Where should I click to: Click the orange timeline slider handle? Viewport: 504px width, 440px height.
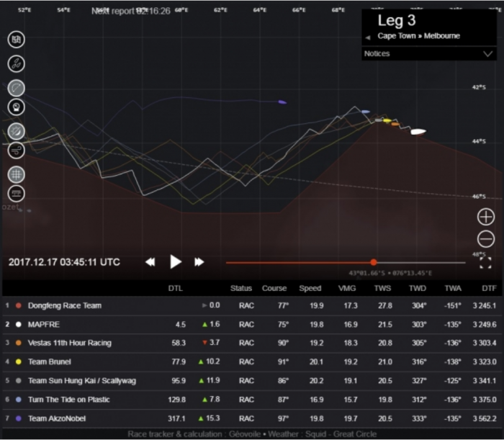click(x=374, y=262)
